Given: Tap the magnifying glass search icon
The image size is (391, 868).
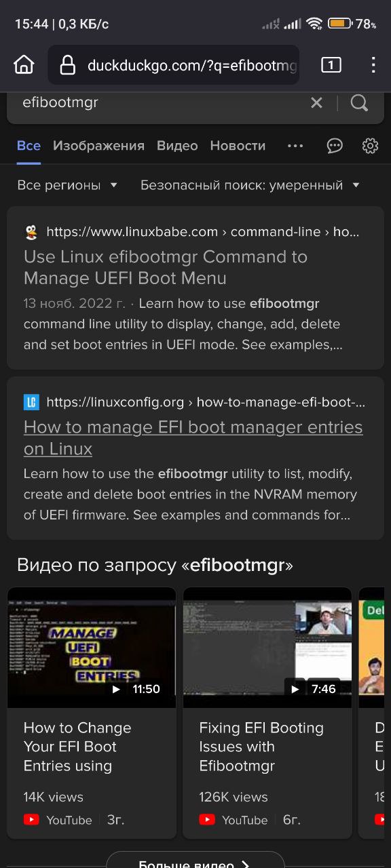Looking at the screenshot, I should click(359, 103).
